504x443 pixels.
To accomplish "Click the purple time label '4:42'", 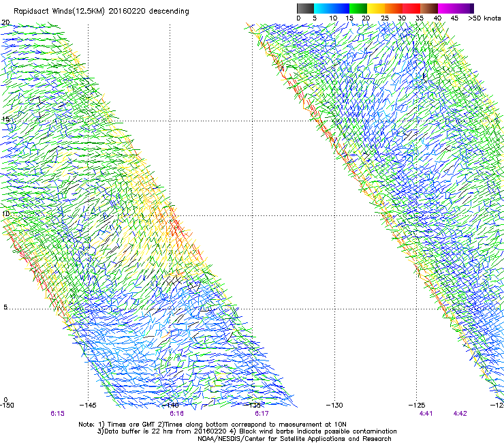I will pos(460,414).
